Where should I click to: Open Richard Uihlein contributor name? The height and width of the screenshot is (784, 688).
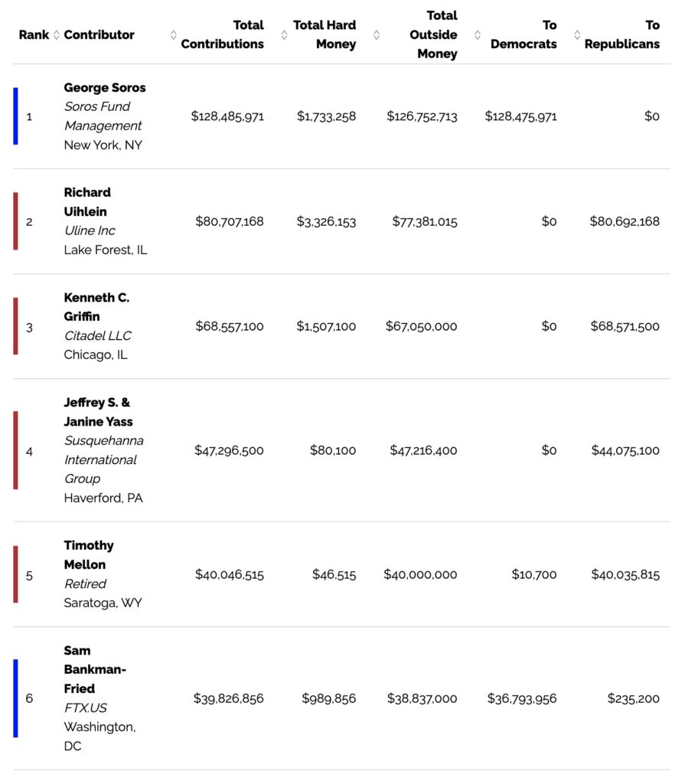click(86, 201)
